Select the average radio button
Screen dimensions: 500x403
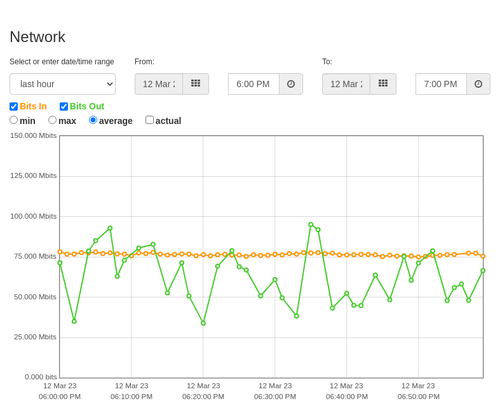click(93, 120)
